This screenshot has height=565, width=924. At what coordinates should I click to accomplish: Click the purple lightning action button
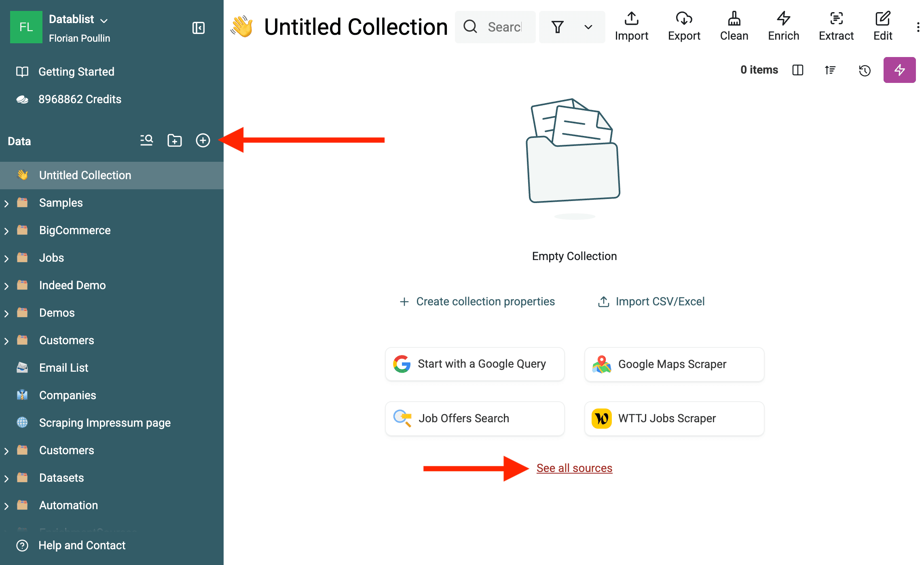[x=899, y=70]
